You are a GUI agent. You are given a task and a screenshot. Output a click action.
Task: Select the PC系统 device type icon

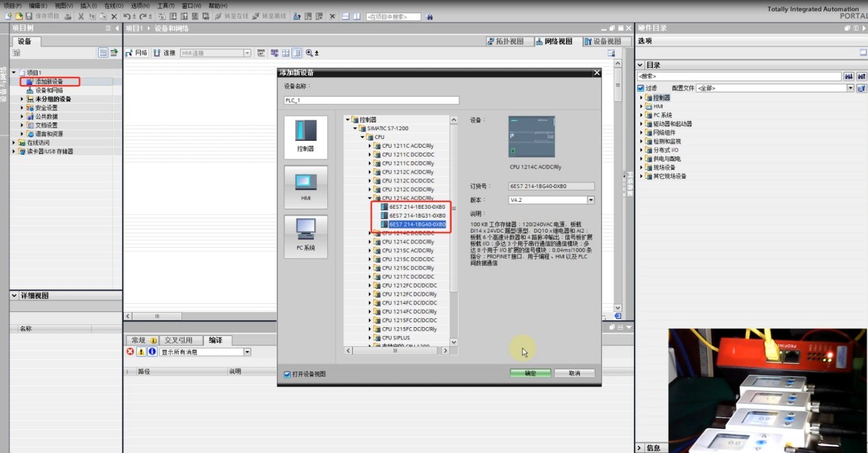305,237
